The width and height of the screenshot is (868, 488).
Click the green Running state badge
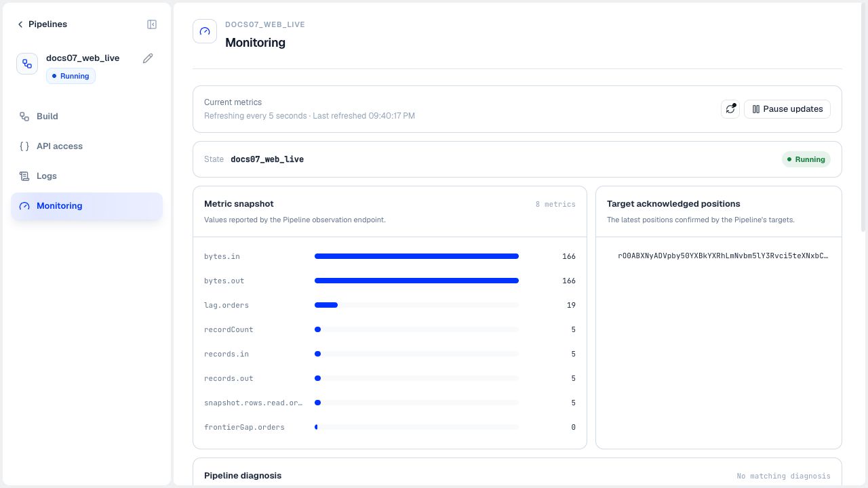[x=806, y=159]
